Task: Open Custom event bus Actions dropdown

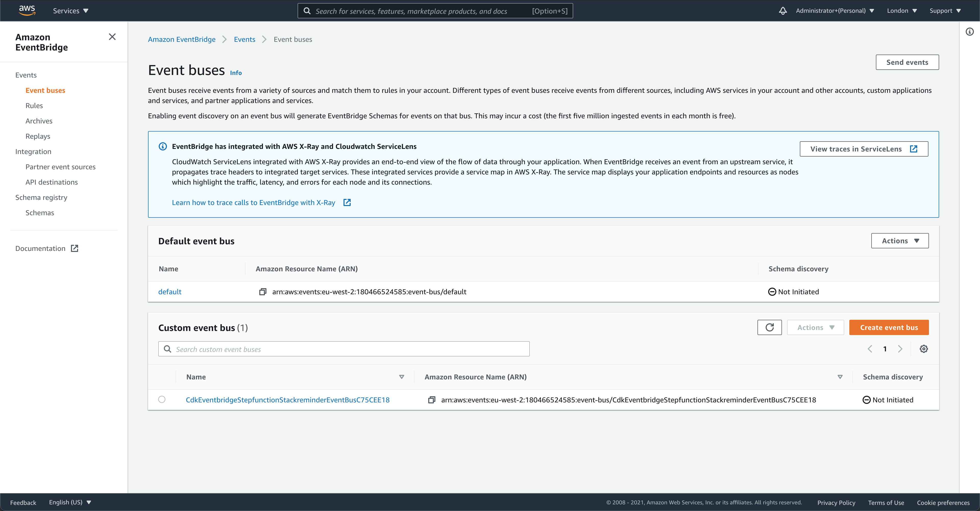Action: (815, 327)
